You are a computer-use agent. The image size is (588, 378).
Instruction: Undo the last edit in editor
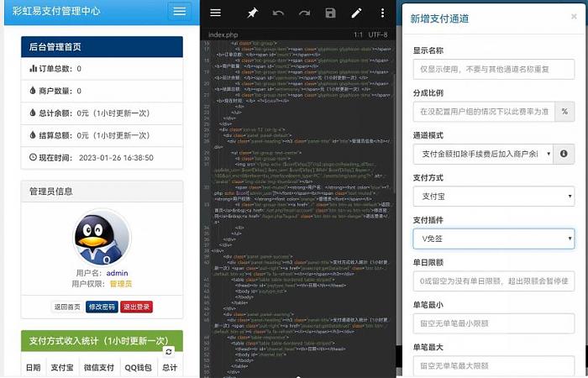[x=278, y=13]
